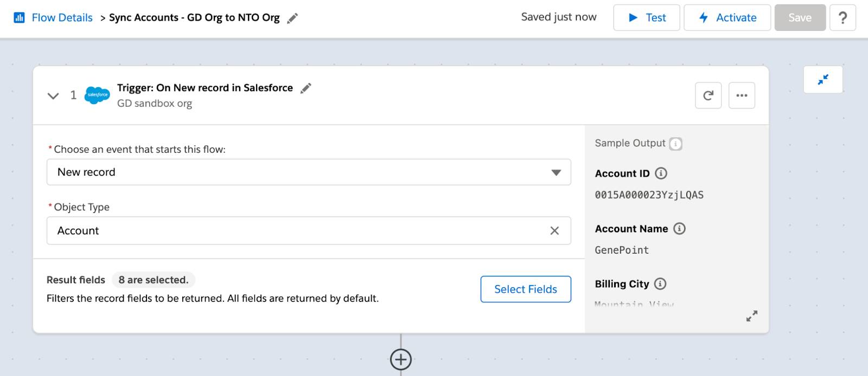Image resolution: width=868 pixels, height=376 pixels.
Task: Expand the Sample Output panel
Action: pyautogui.click(x=751, y=316)
